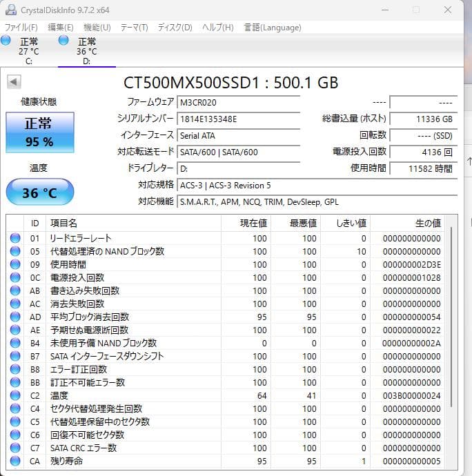The image size is (472, 476).
Task: Click the 正常 95 % health status button
Action: 40,132
